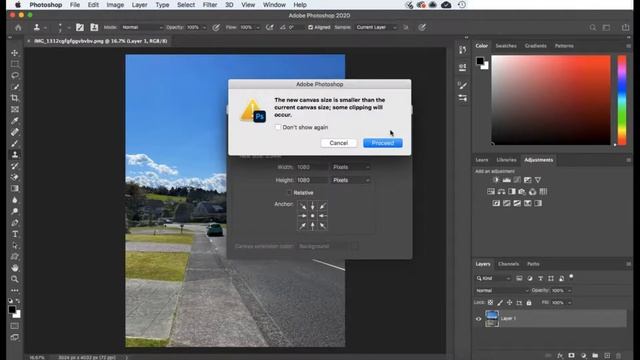Viewport: 640px width, 360px height.
Task: Toggle lock image pixels brush icon
Action: tap(500, 302)
